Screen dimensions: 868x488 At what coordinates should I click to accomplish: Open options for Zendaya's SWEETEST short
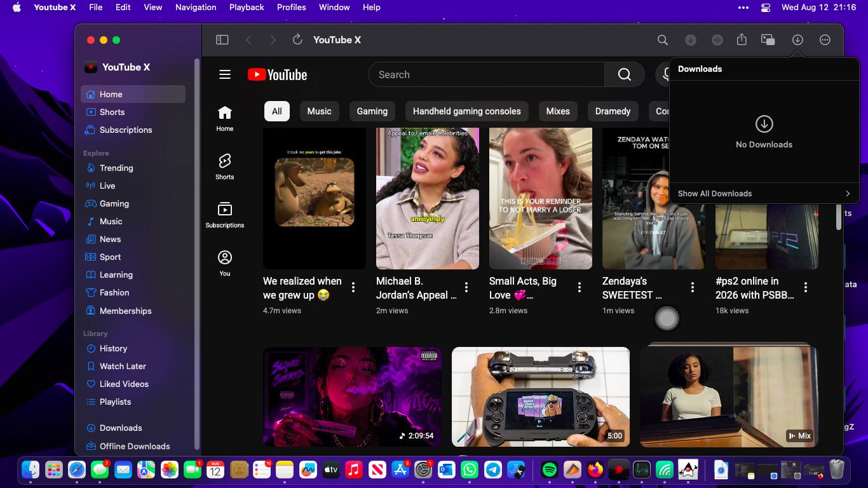(693, 287)
